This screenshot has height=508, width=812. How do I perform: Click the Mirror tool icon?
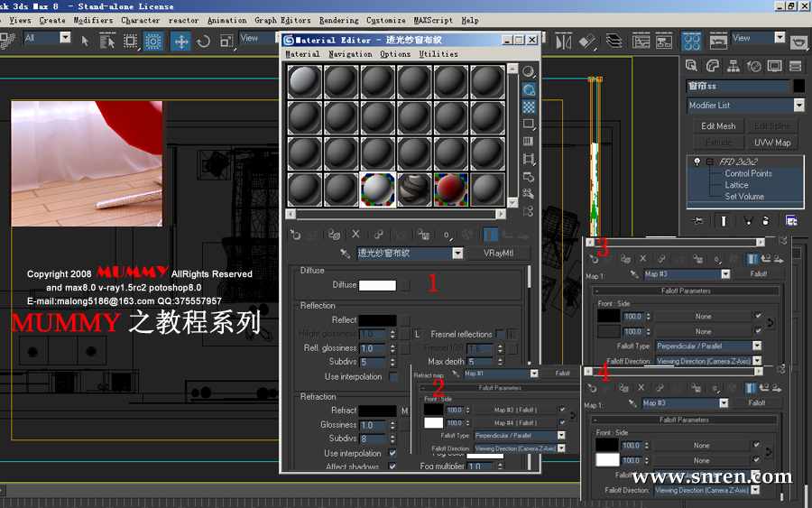(563, 41)
